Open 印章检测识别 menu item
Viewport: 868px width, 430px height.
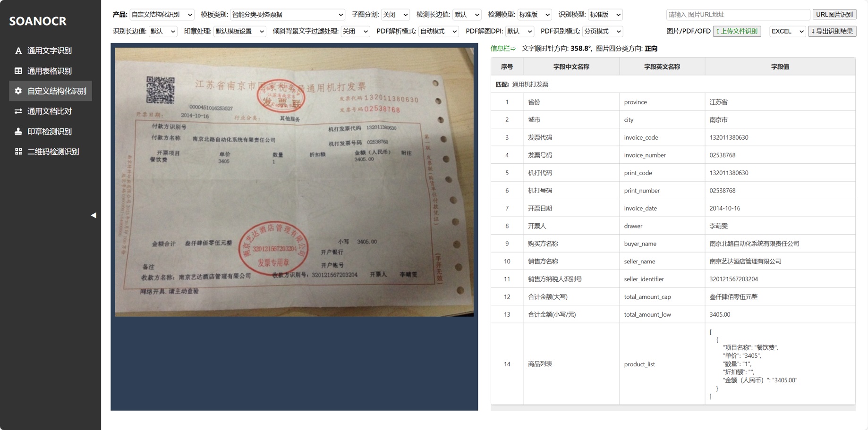(x=51, y=132)
